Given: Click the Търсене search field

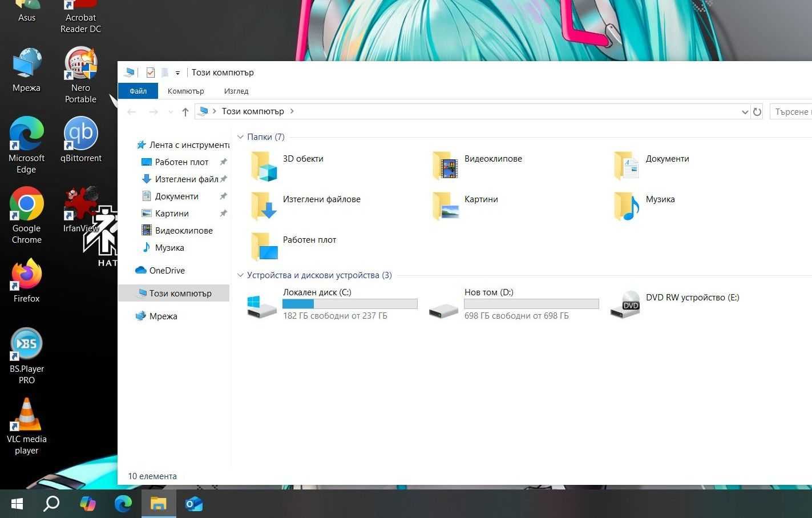Looking at the screenshot, I should tap(791, 112).
